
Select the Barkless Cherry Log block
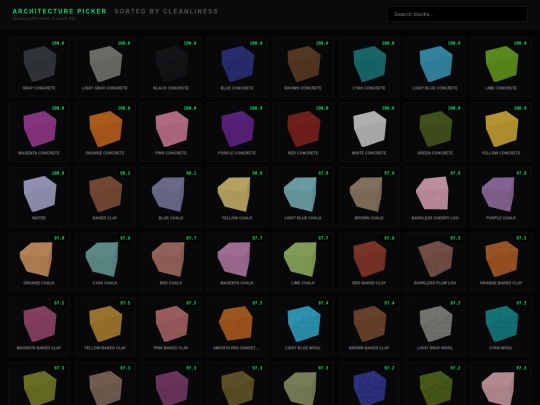[x=435, y=197]
